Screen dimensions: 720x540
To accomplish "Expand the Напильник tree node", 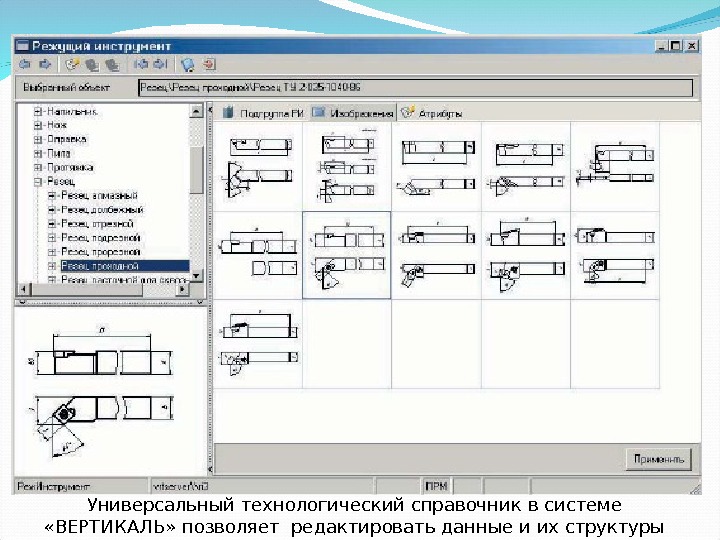I will 38,112.
